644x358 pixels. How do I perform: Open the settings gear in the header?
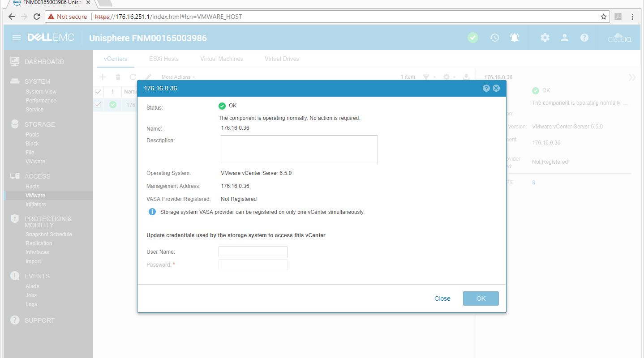[545, 38]
